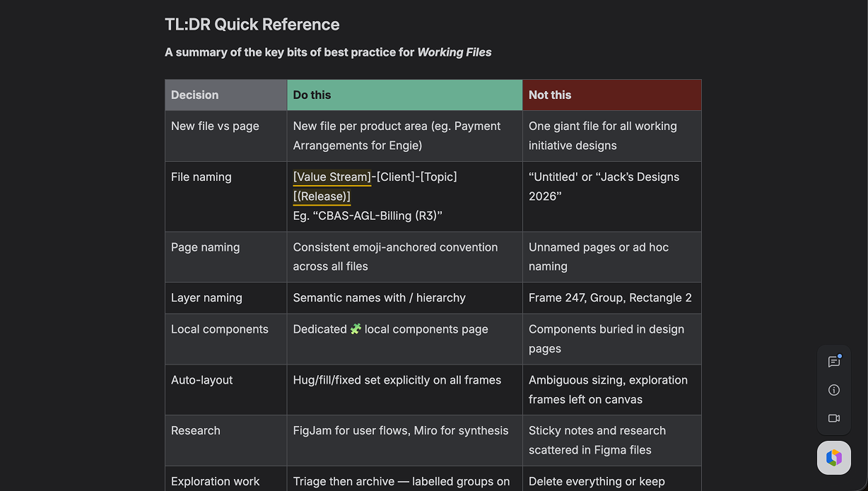The height and width of the screenshot is (491, 868).
Task: Click the underlined '[(Release)]' text
Action: (322, 196)
